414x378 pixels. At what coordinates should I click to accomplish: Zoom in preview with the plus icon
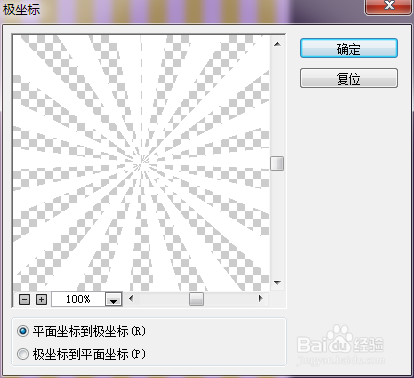click(x=41, y=299)
